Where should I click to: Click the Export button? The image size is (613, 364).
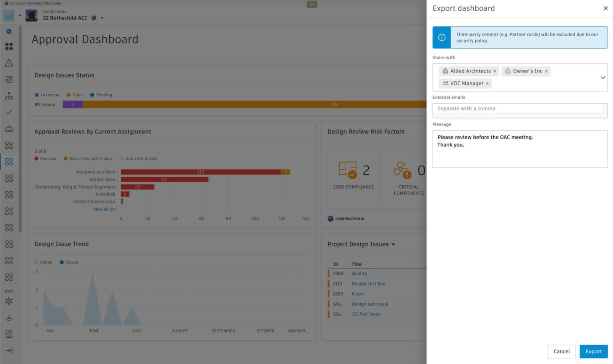click(x=593, y=351)
